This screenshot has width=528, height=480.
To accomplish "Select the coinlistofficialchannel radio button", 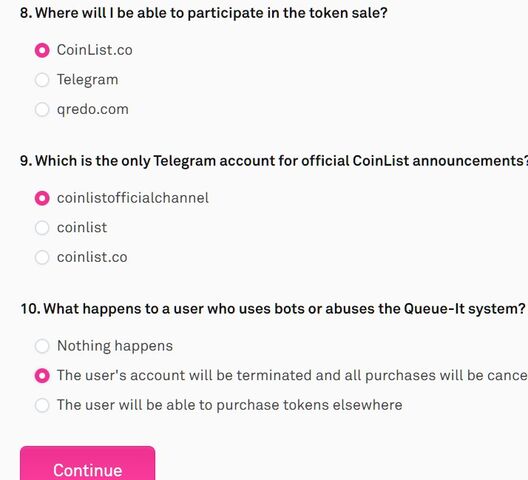I will [x=42, y=198].
